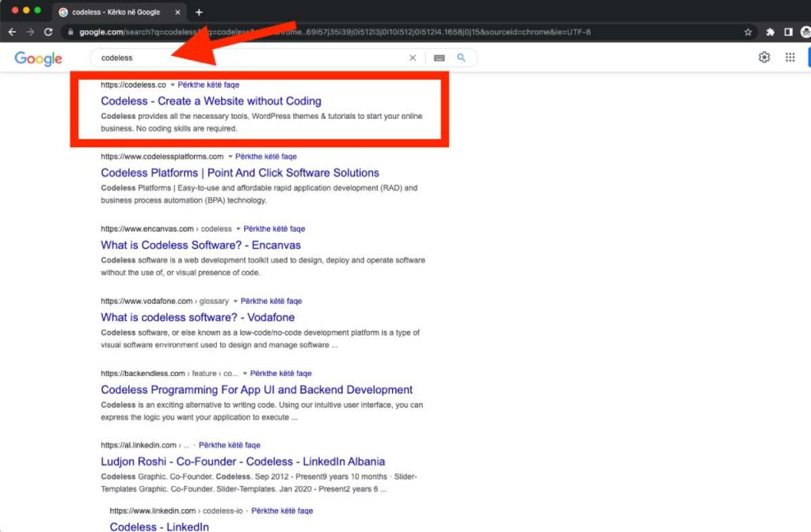
Task: Click the Google logo
Action: point(38,59)
